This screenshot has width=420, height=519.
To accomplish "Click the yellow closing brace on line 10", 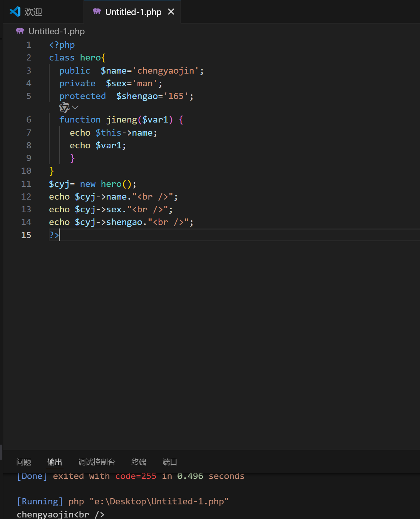I will click(52, 171).
